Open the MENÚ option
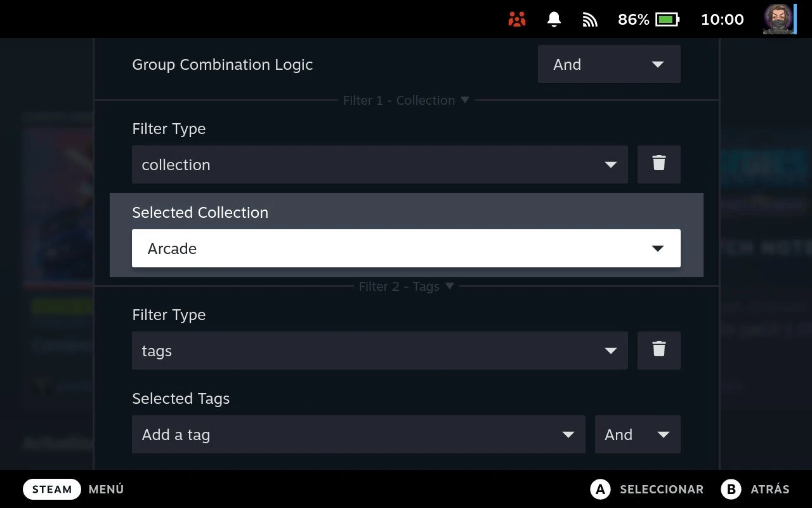The height and width of the screenshot is (508, 812). (105, 489)
